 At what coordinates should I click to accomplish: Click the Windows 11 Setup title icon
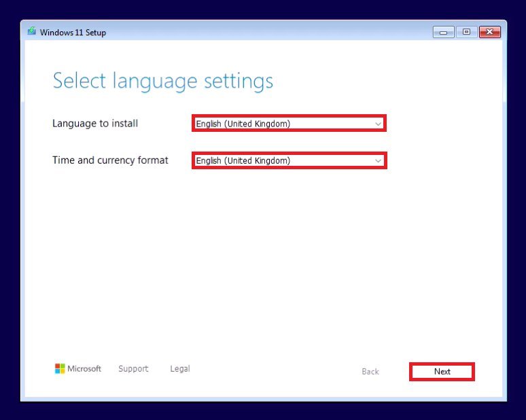tap(32, 31)
